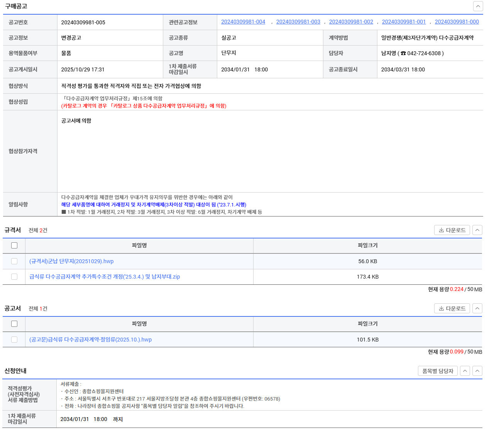Tick checkbox for 군납 단무지 hwp file

coord(14,262)
